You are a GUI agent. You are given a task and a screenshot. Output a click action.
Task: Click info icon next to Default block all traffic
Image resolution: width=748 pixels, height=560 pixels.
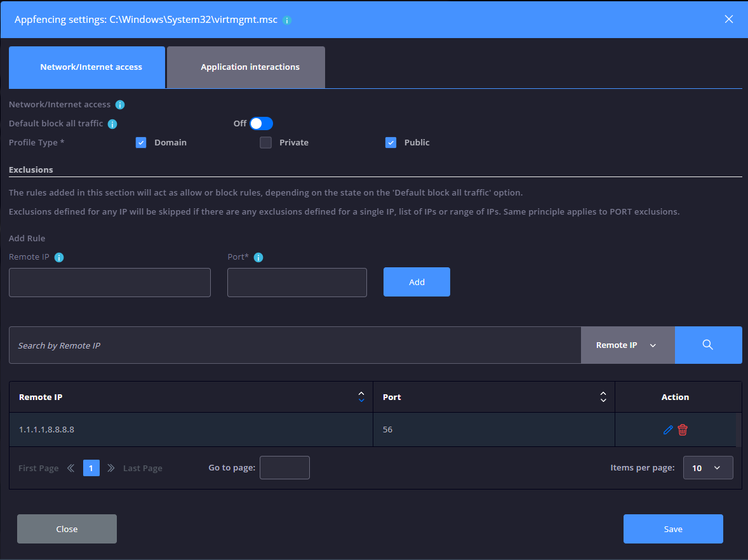click(x=112, y=124)
